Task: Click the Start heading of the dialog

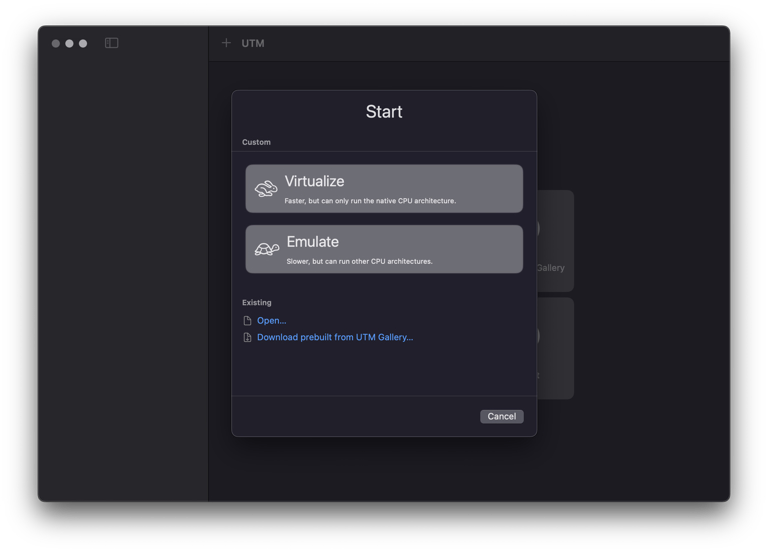Action: pyautogui.click(x=384, y=112)
